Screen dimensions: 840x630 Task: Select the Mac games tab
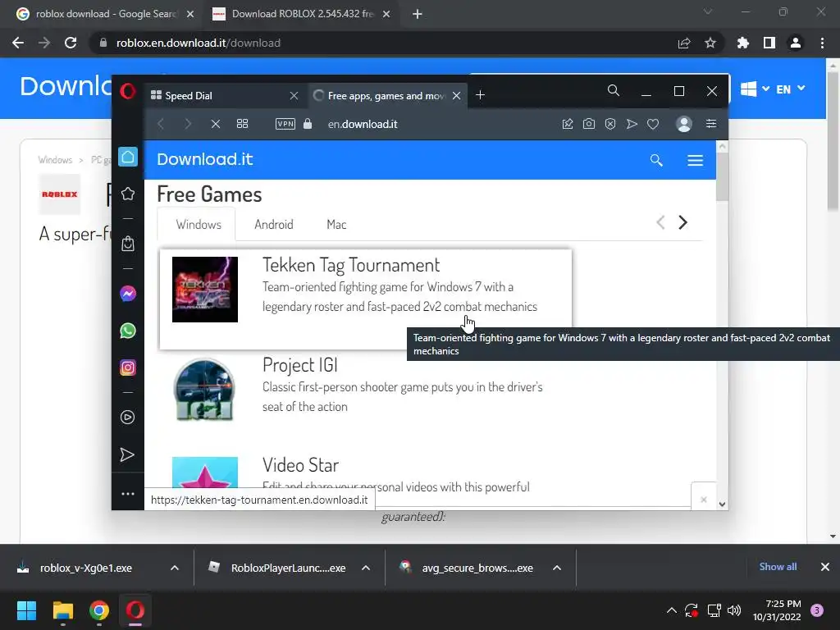tap(336, 225)
